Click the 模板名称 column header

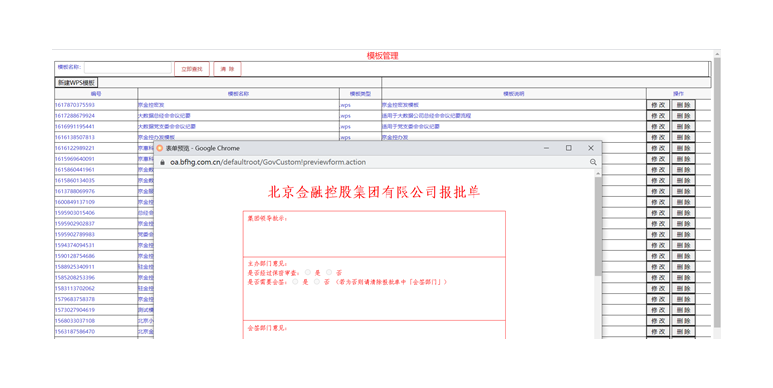coord(238,94)
